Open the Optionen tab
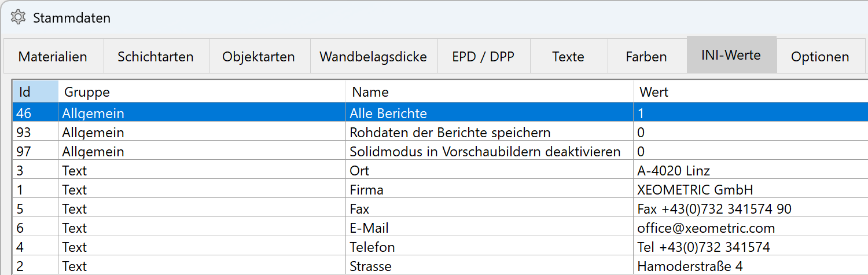Screen dimensions: 868x275 point(821,56)
